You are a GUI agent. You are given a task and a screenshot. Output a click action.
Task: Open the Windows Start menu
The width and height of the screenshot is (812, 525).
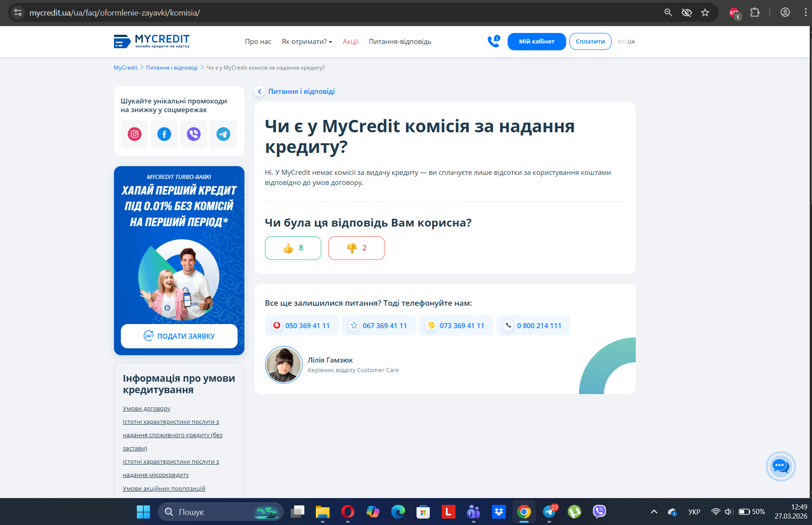click(x=143, y=512)
